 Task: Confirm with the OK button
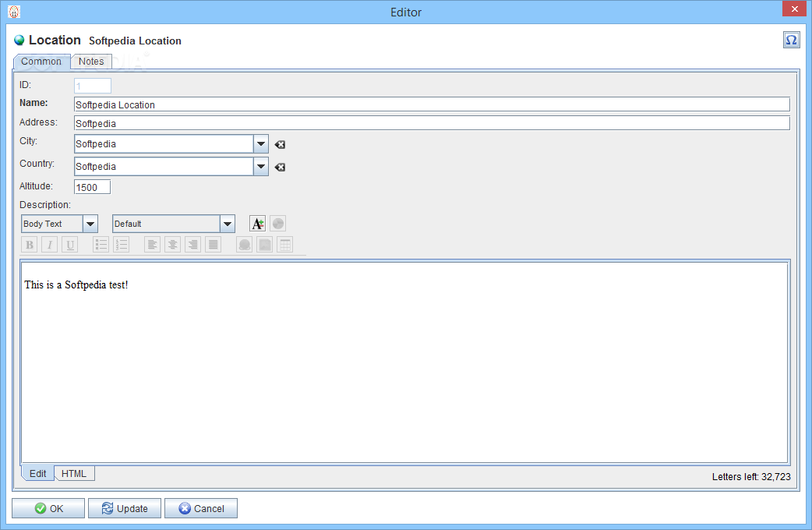[x=48, y=508]
